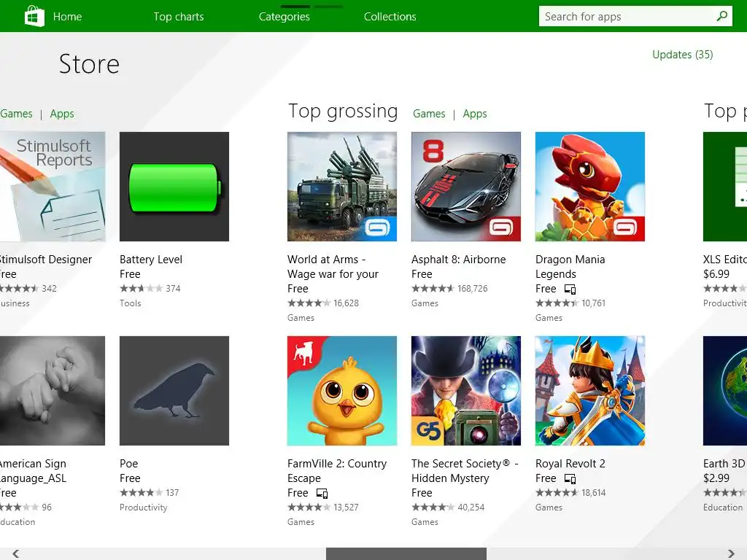
Task: Open Top charts menu
Action: click(179, 17)
